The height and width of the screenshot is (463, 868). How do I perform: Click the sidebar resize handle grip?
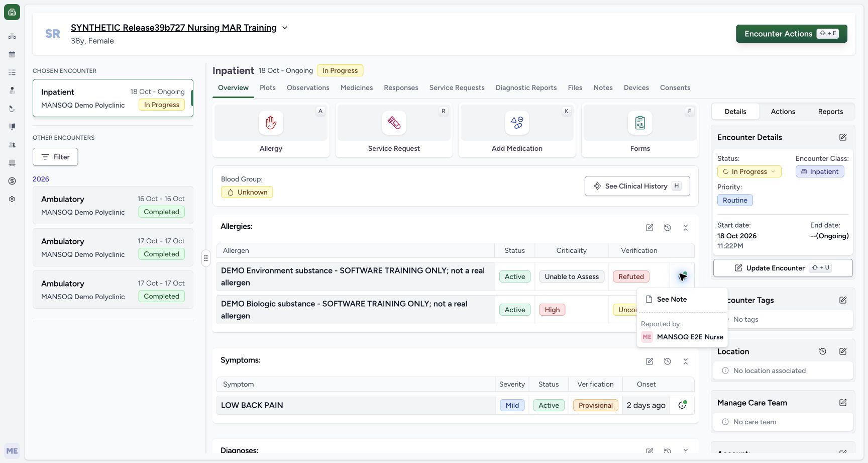(x=206, y=258)
